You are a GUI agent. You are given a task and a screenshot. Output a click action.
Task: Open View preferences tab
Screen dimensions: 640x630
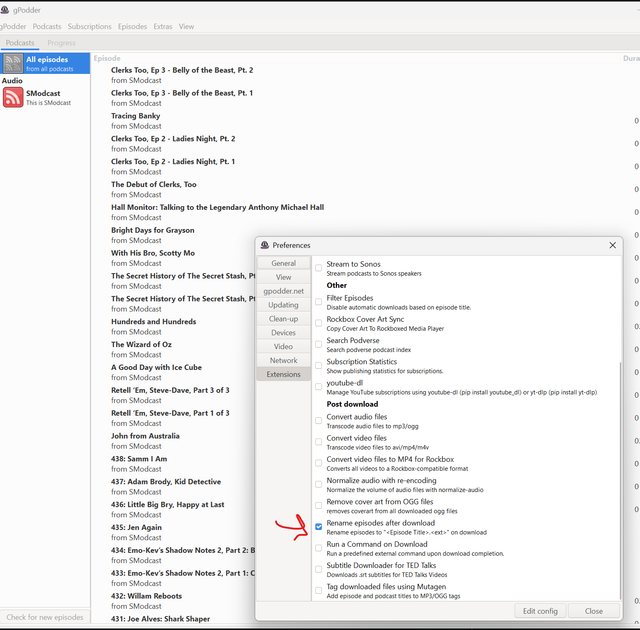pos(283,277)
